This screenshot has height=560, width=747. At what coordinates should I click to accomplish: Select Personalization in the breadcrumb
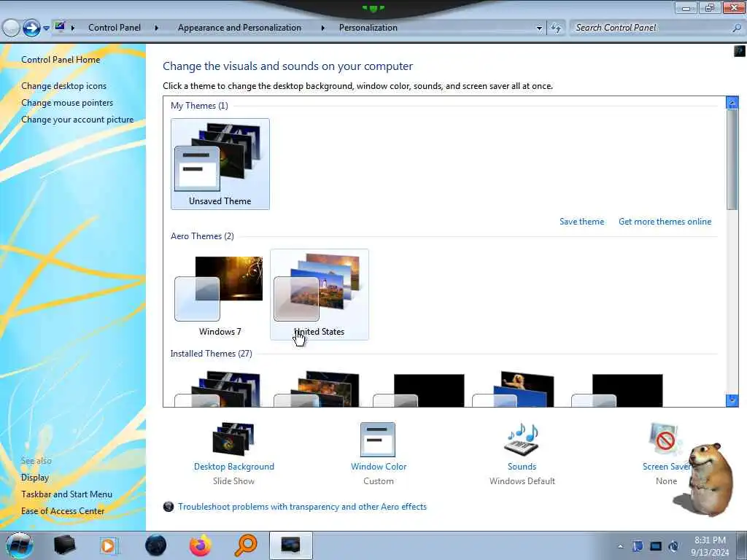point(368,28)
